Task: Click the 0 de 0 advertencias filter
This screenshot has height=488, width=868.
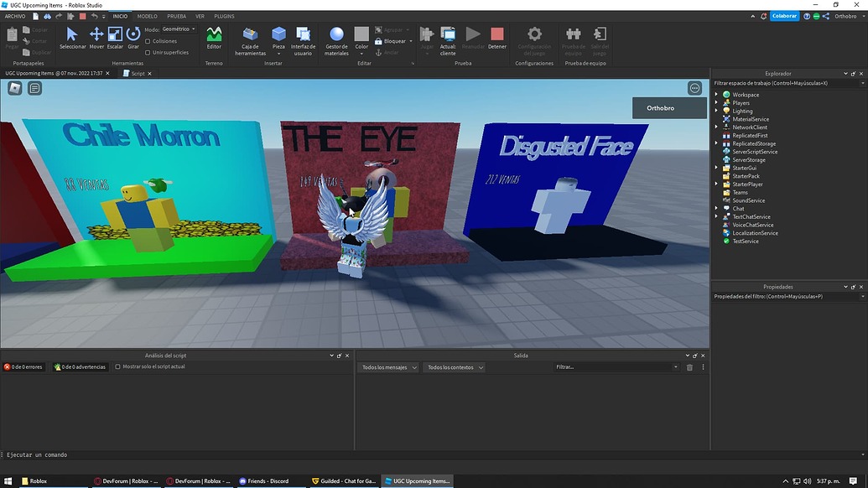Action: tap(80, 366)
